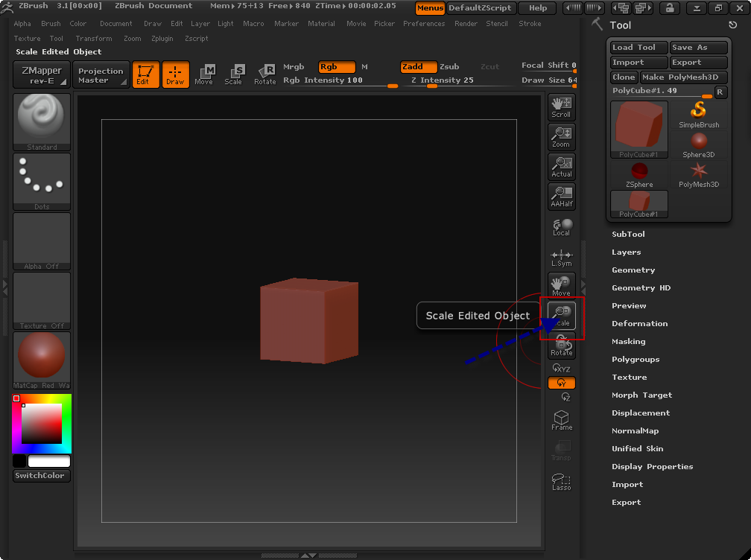Click the large PolyCube#1 tool thumbnail
Image resolution: width=751 pixels, height=560 pixels.
pos(639,130)
